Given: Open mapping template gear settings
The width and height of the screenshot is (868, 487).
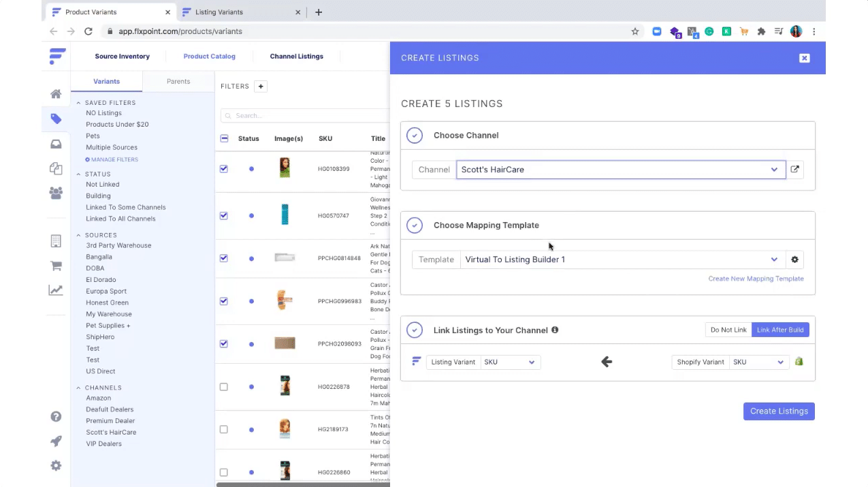Looking at the screenshot, I should point(794,260).
